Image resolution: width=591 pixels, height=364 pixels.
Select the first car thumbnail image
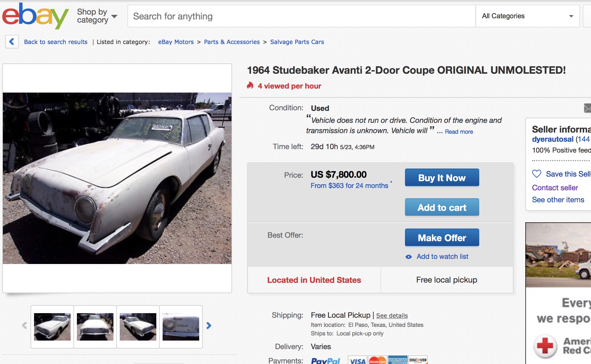click(x=52, y=327)
